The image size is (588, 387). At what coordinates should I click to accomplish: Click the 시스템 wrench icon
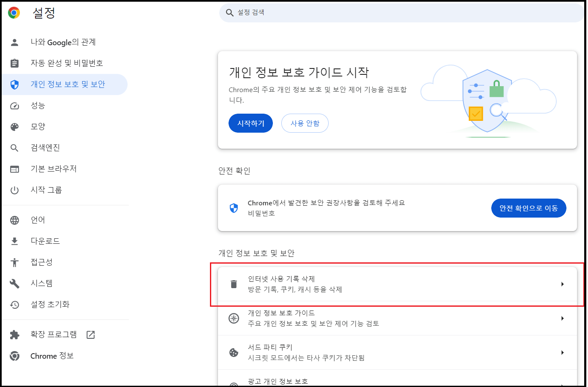click(x=15, y=283)
